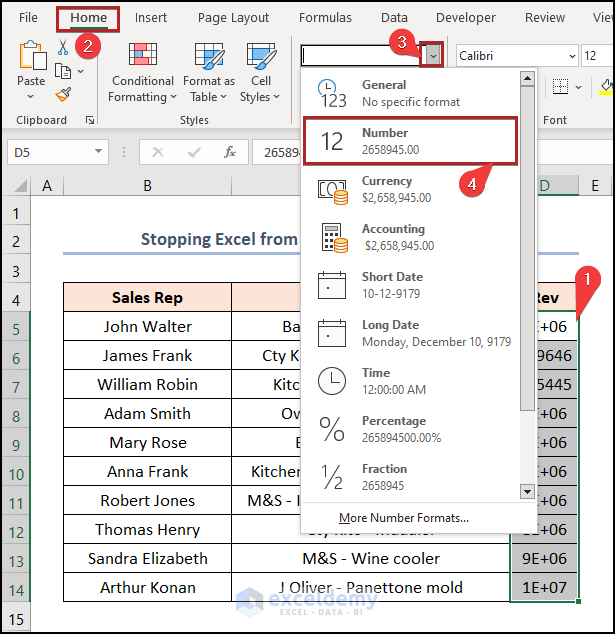
Task: Switch to the Page Layout tab
Action: click(233, 18)
